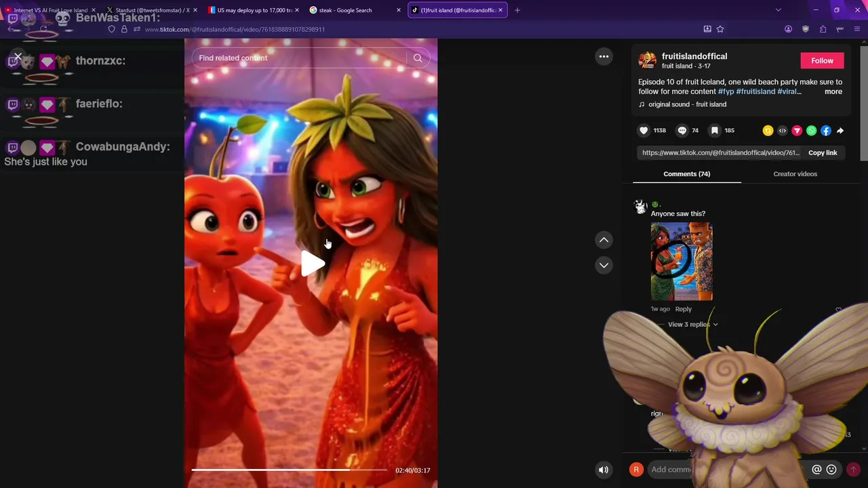Expand description with 'more'
This screenshot has height=488, width=868.
point(833,91)
